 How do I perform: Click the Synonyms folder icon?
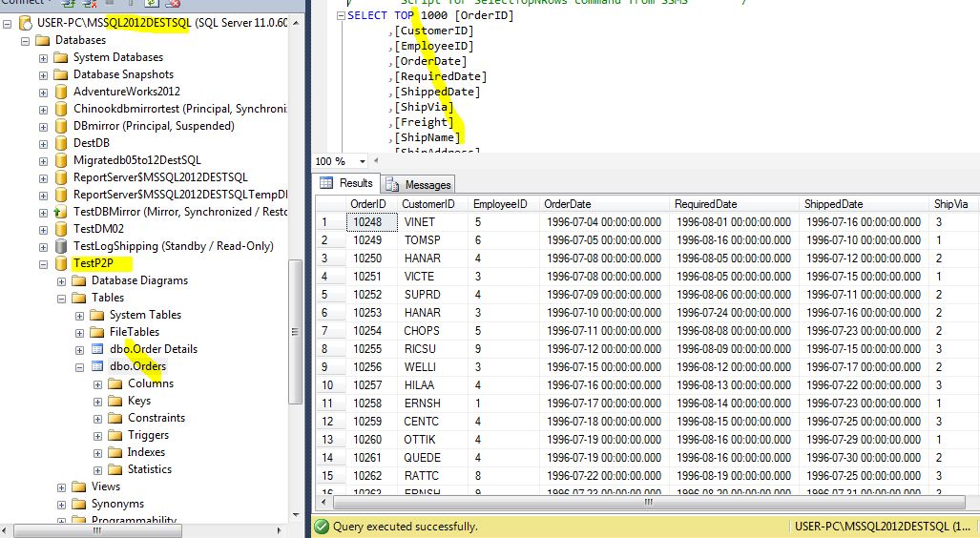tap(79, 504)
